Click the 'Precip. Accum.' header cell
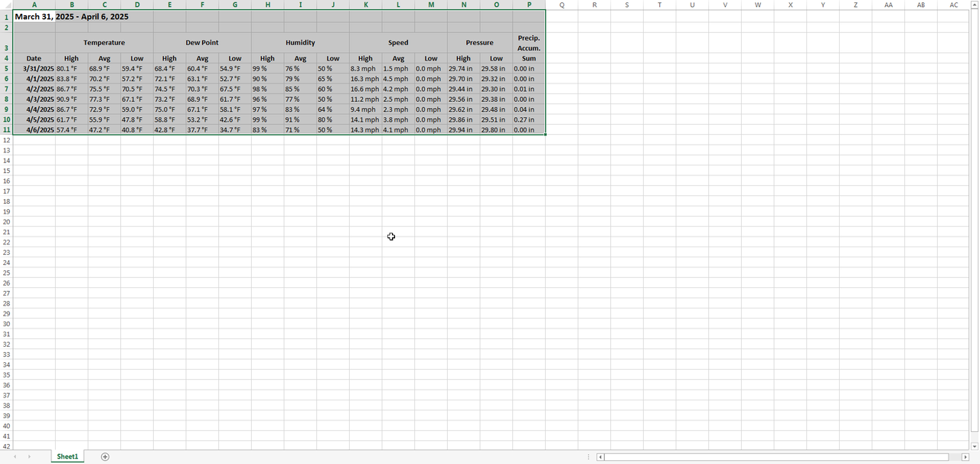 [x=529, y=43]
